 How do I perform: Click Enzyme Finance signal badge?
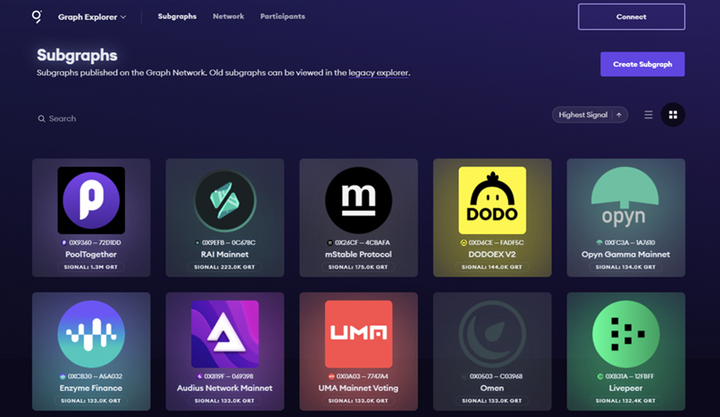click(x=91, y=400)
